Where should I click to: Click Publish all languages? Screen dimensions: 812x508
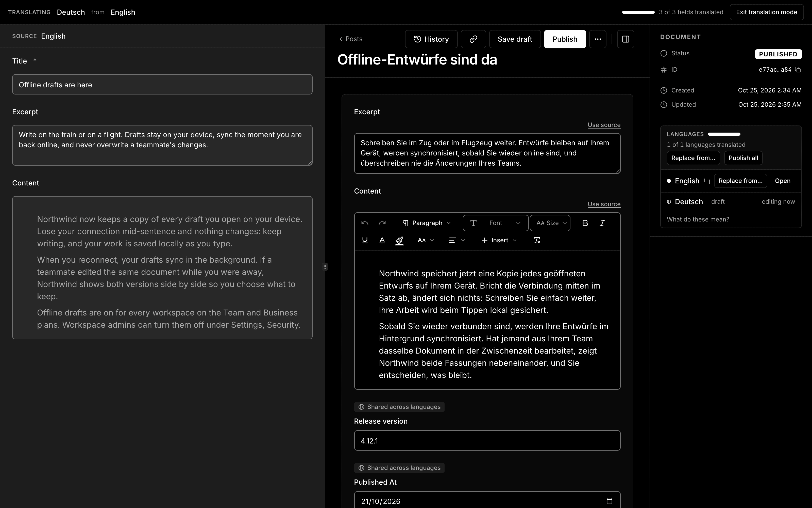(743, 158)
